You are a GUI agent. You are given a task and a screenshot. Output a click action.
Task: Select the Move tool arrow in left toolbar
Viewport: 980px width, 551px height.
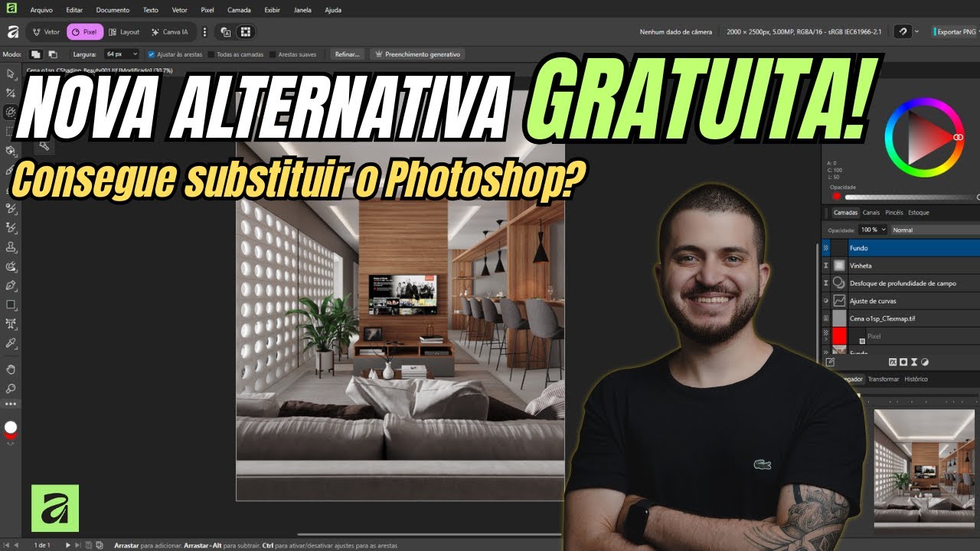coord(11,74)
